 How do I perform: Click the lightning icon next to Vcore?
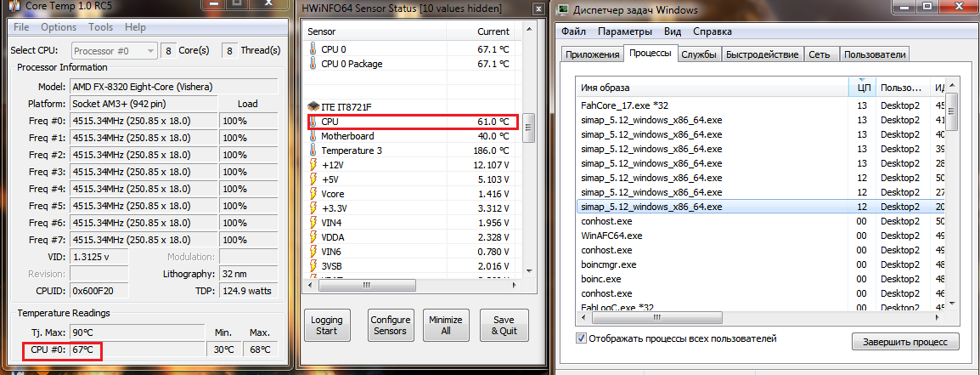tap(313, 194)
